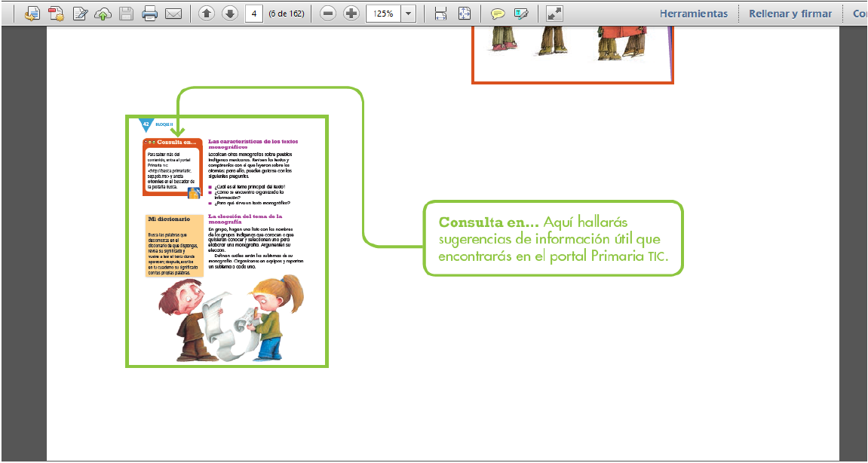
Task: Fit one full page icon
Action: (465, 14)
